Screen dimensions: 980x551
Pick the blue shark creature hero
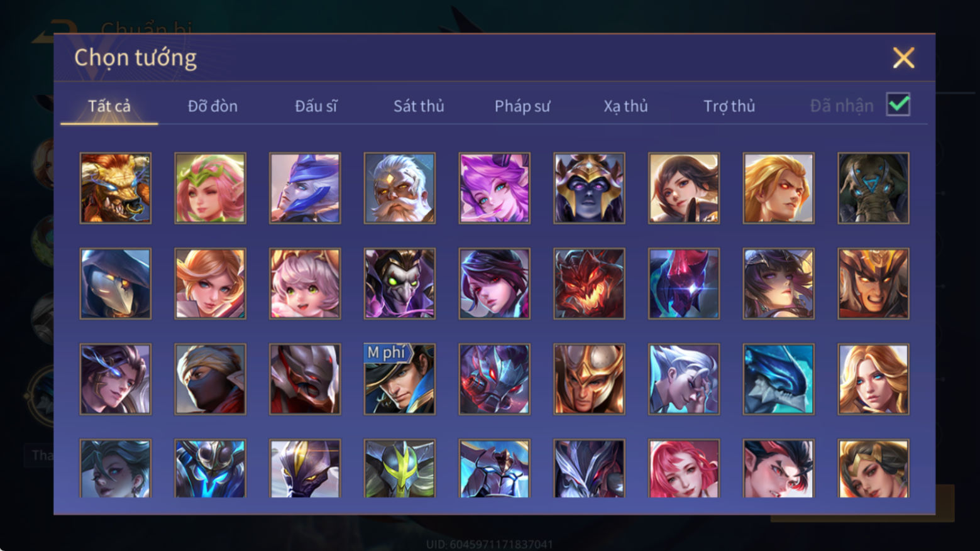779,379
